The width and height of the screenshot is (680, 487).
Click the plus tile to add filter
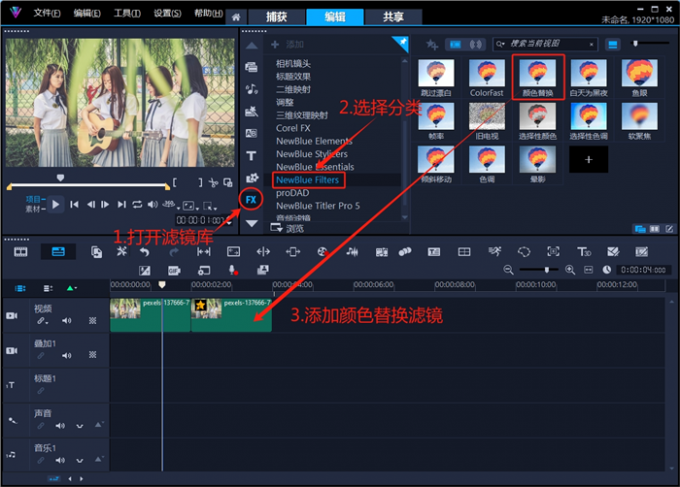(588, 160)
